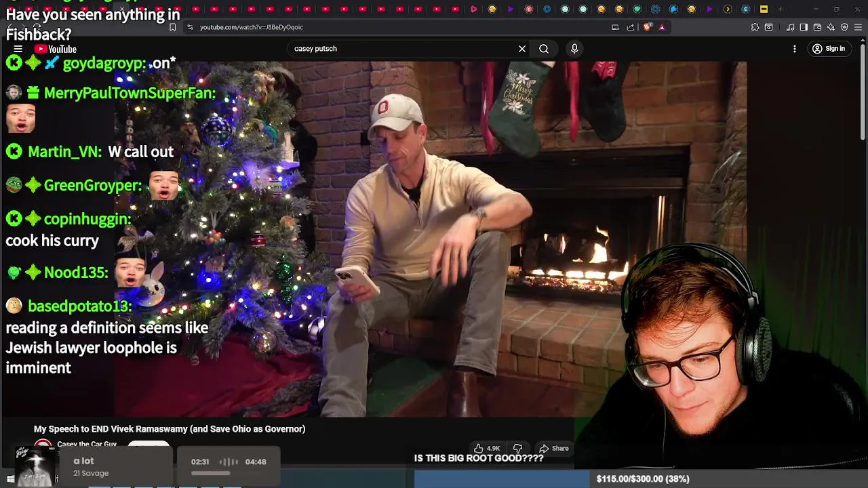This screenshot has width=868, height=488.
Task: Click the media control music note icon
Action: [790, 27]
